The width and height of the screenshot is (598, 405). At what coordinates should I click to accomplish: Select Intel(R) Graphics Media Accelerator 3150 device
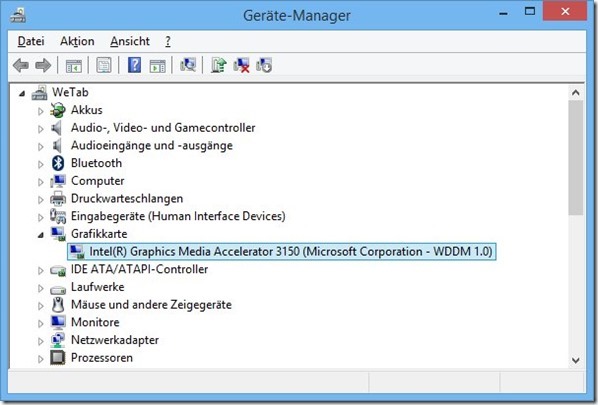pos(282,252)
